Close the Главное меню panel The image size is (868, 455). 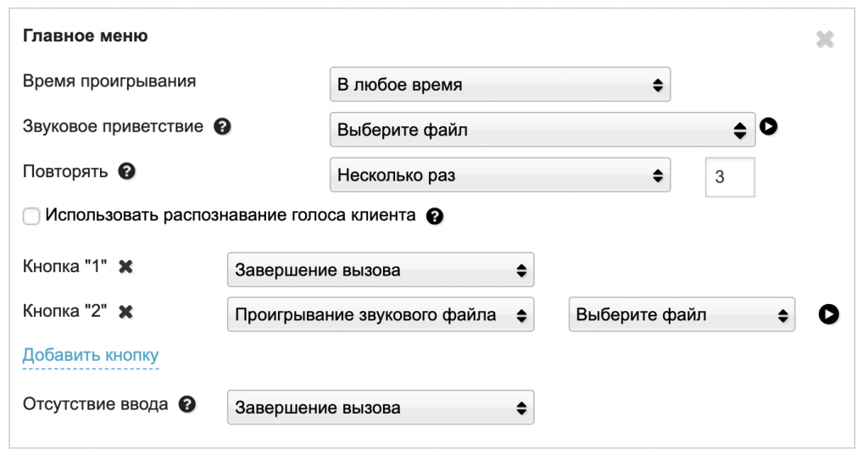coord(825,39)
